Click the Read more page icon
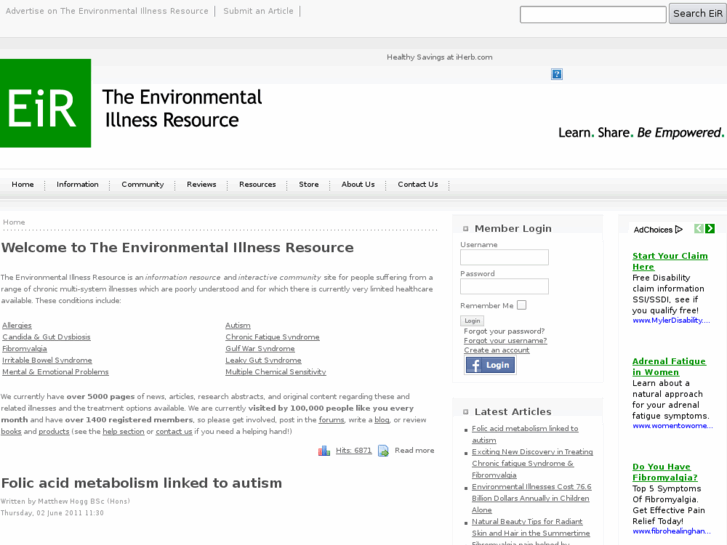This screenshot has height=545, width=727. (383, 451)
